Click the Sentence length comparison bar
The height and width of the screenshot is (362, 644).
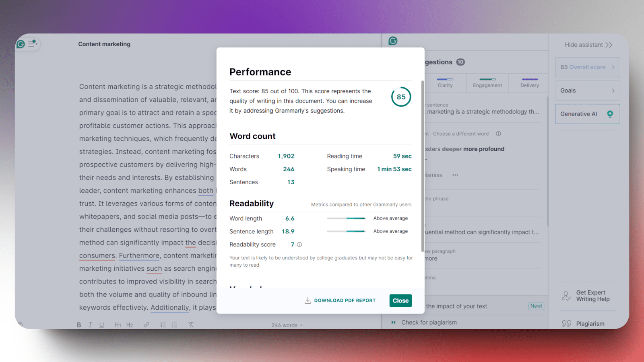[x=346, y=231]
